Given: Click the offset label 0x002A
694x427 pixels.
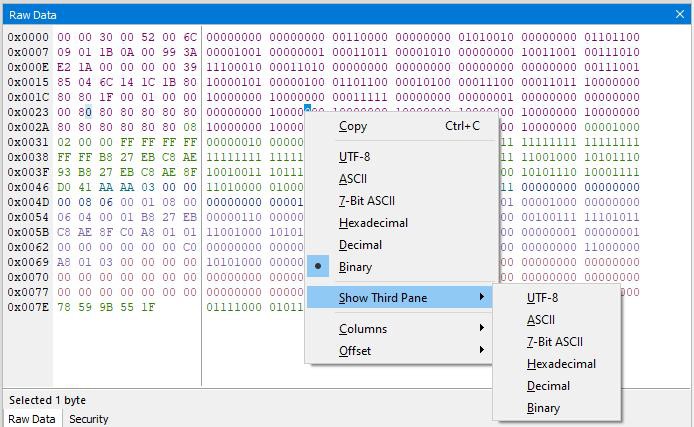Looking at the screenshot, I should [x=28, y=127].
